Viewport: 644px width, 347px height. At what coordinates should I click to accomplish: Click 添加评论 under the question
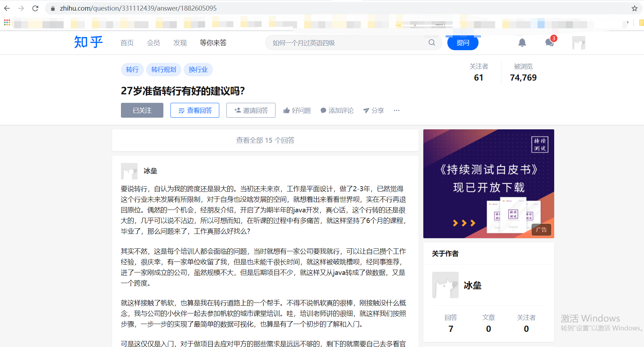coord(337,111)
